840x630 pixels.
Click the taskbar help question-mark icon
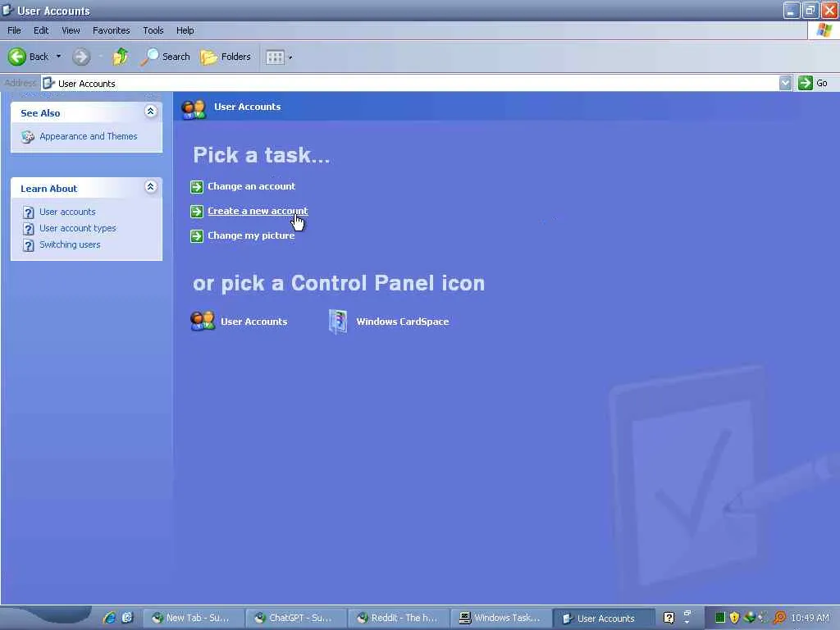pos(669,618)
